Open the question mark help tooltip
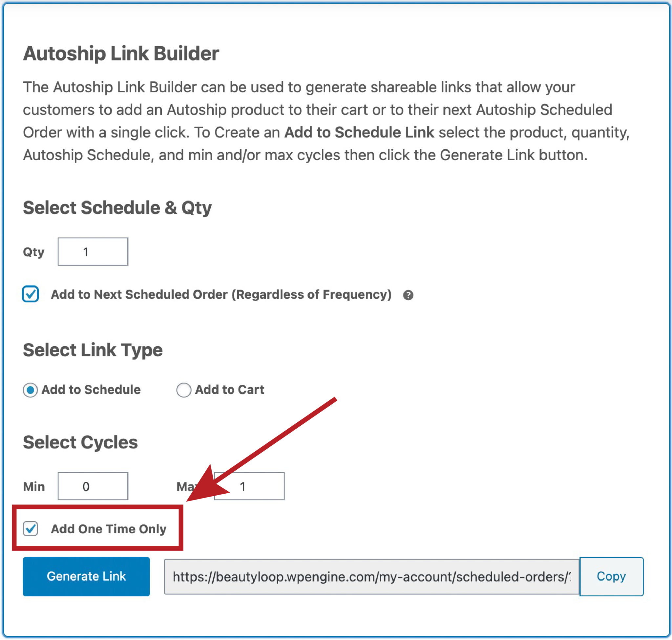The width and height of the screenshot is (672, 640). tap(409, 295)
